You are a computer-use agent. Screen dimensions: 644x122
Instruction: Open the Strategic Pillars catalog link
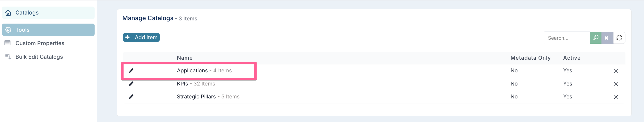tap(196, 97)
